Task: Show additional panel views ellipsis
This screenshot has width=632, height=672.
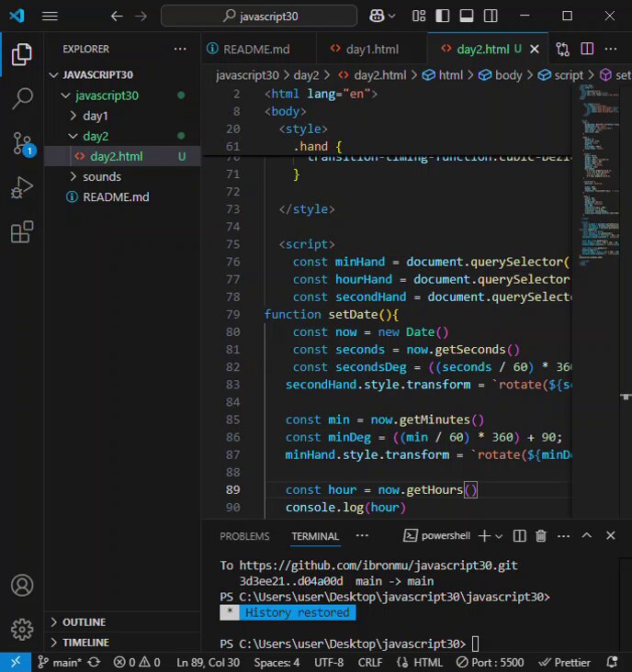Action: pos(362,535)
